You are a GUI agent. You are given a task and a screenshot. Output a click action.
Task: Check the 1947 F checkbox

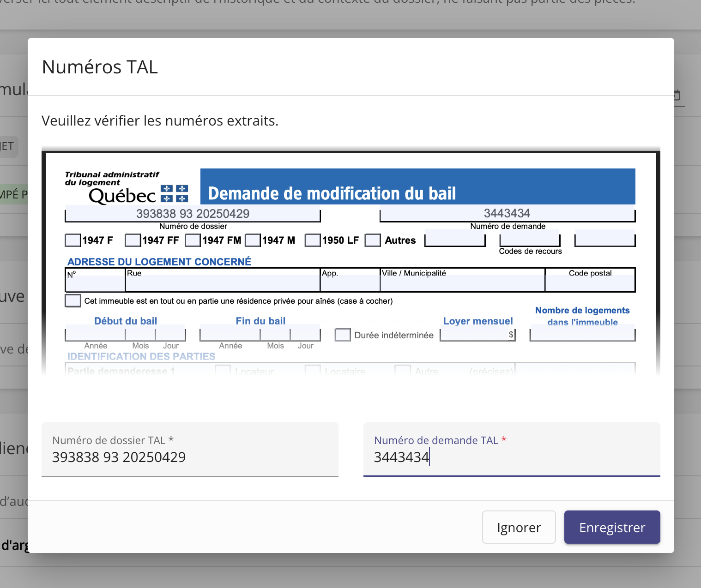73,240
